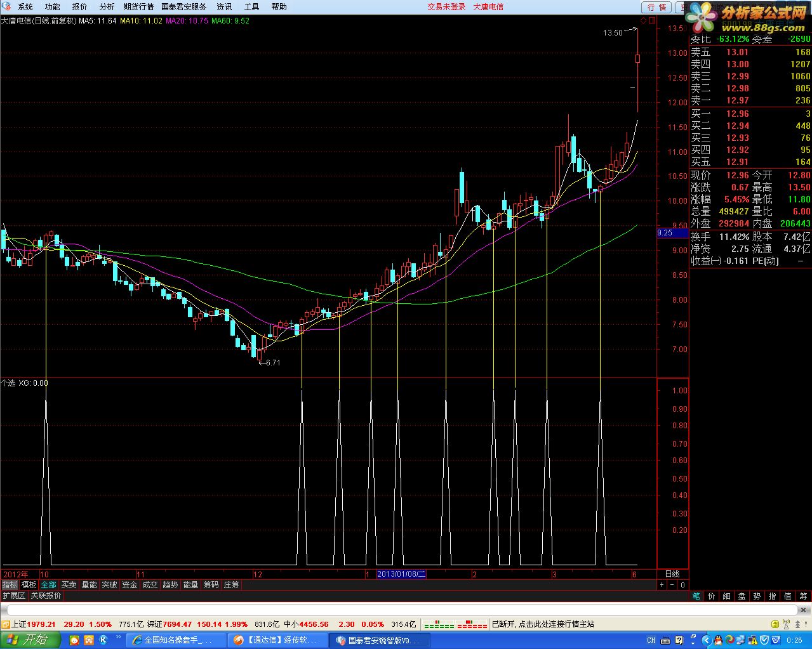
Task: Click the plus zoom button below 日线
Action: [x=662, y=585]
